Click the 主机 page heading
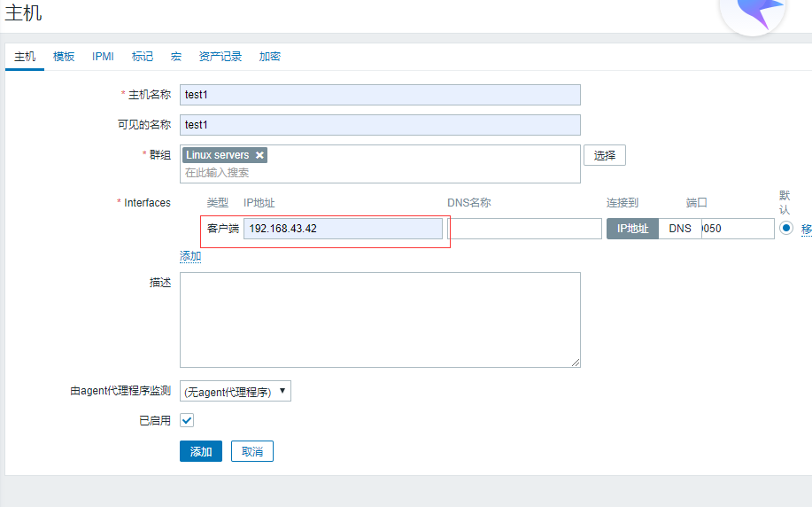 click(23, 13)
